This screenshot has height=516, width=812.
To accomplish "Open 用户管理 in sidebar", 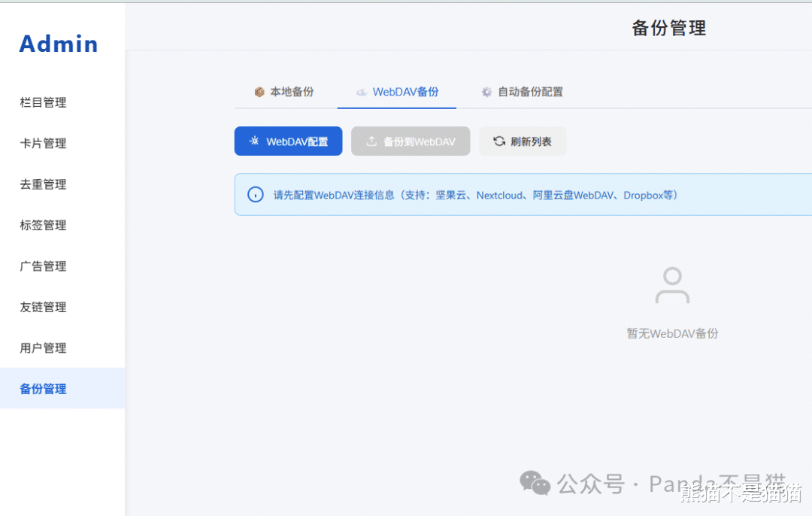I will [43, 348].
